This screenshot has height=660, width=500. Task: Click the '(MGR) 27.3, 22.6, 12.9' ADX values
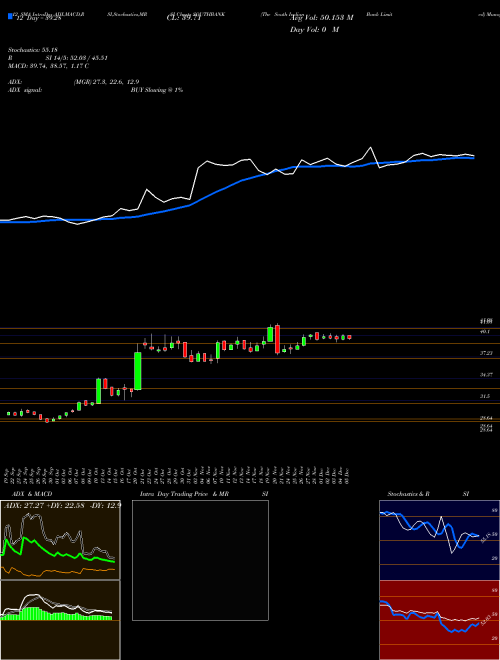[106, 82]
